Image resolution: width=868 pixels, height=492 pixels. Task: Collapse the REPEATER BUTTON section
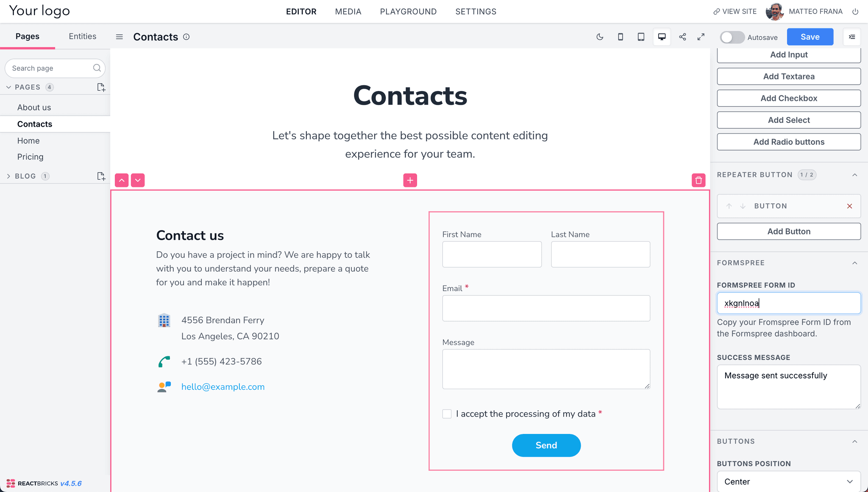[854, 175]
